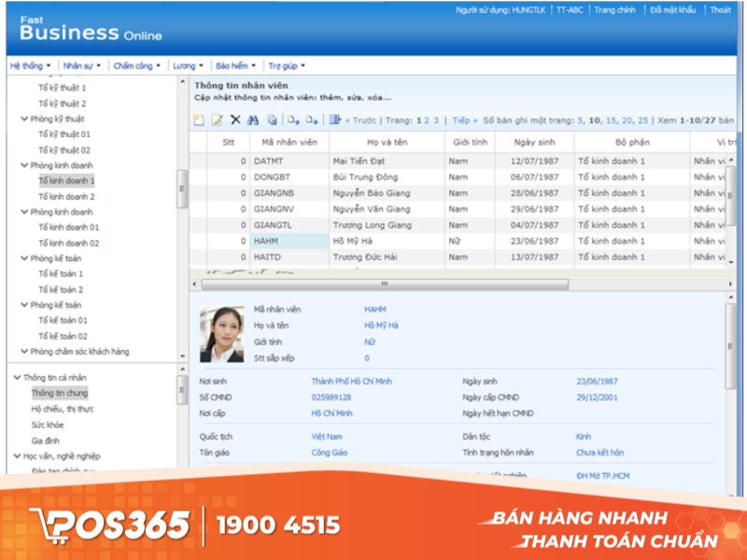
Task: Go to page 2 of the list
Action: 427,120
